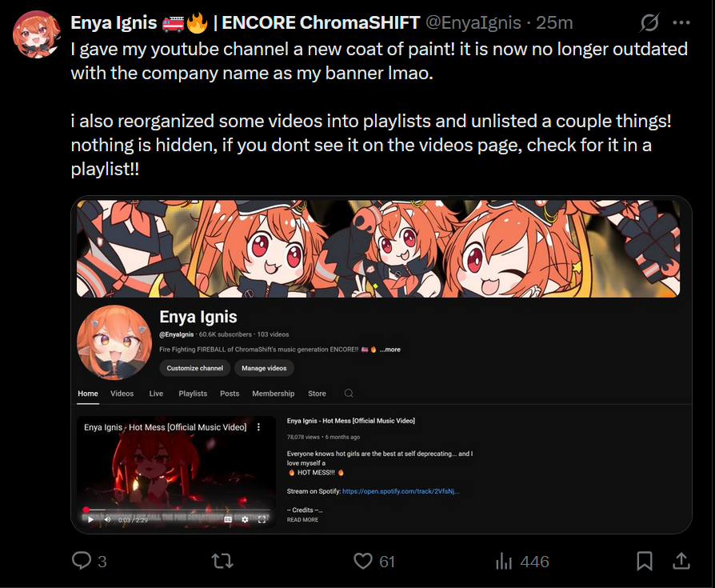Viewport: 715px width, 588px height.
Task: Switch to the Playlists tab
Action: [x=193, y=394]
